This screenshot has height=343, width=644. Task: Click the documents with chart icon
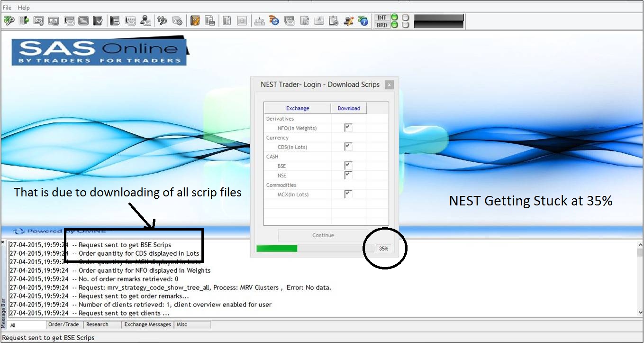[x=210, y=21]
